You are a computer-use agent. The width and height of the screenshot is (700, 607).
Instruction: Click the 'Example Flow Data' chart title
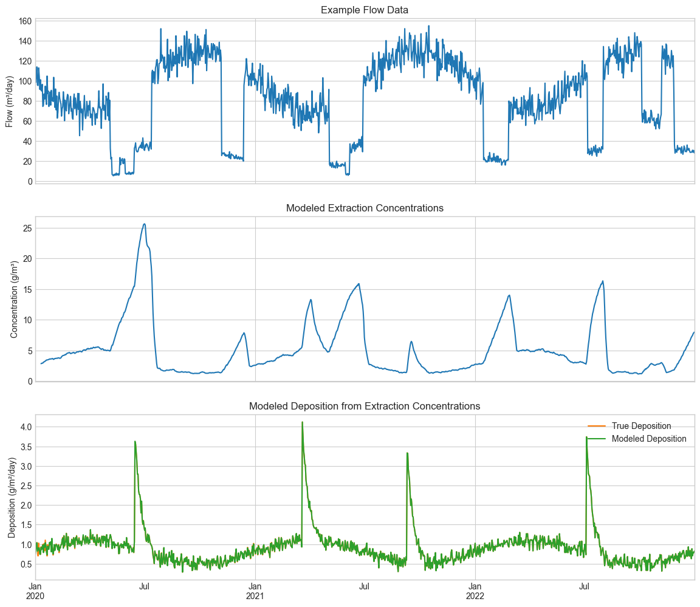(365, 10)
